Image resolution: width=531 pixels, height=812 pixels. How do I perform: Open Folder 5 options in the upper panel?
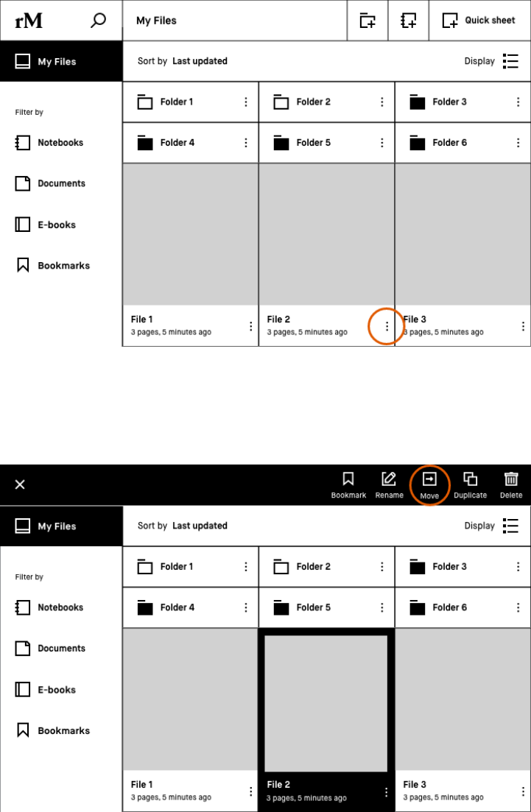coord(381,143)
